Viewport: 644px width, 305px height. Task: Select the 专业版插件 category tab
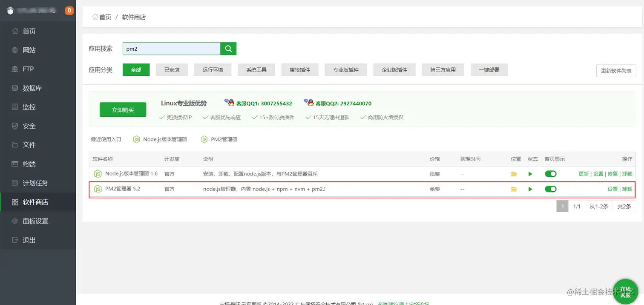(346, 70)
